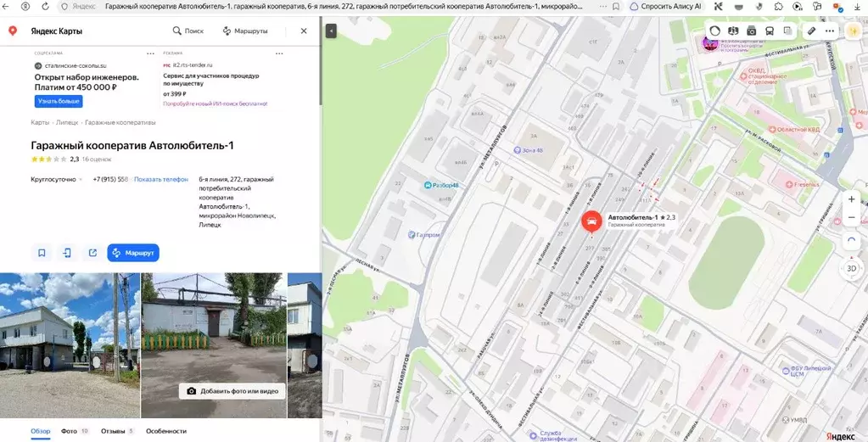Viewport: 868px width, 442px height.
Task: Click the Yandex 'Я' home icon in browser bar
Action: point(25,7)
